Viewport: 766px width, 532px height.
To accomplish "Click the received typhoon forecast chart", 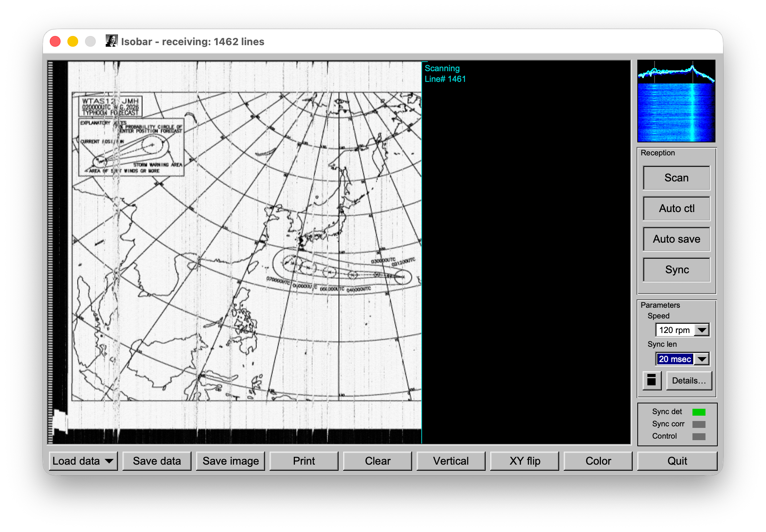I will 247,246.
